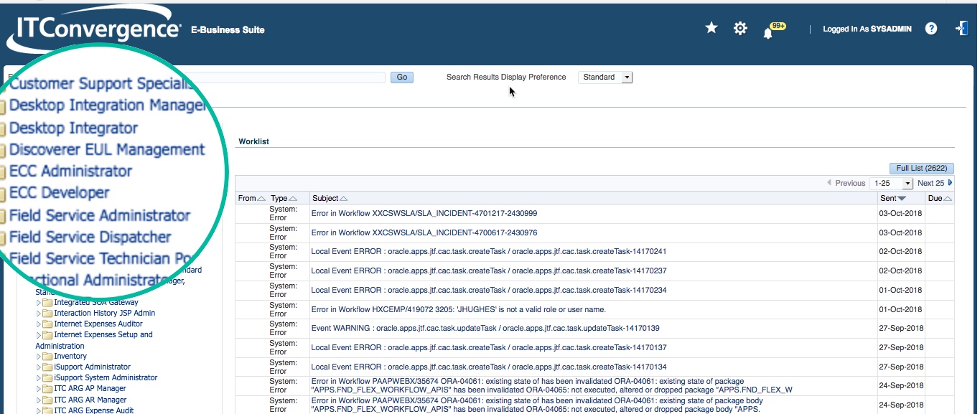This screenshot has width=980, height=414.
Task: Click sort arrow beside Due column
Action: [948, 199]
